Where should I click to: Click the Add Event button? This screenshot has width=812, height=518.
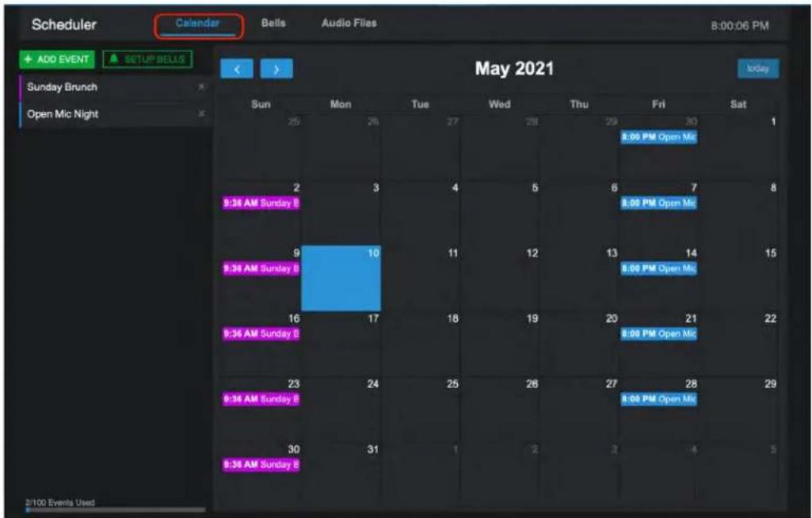57,59
